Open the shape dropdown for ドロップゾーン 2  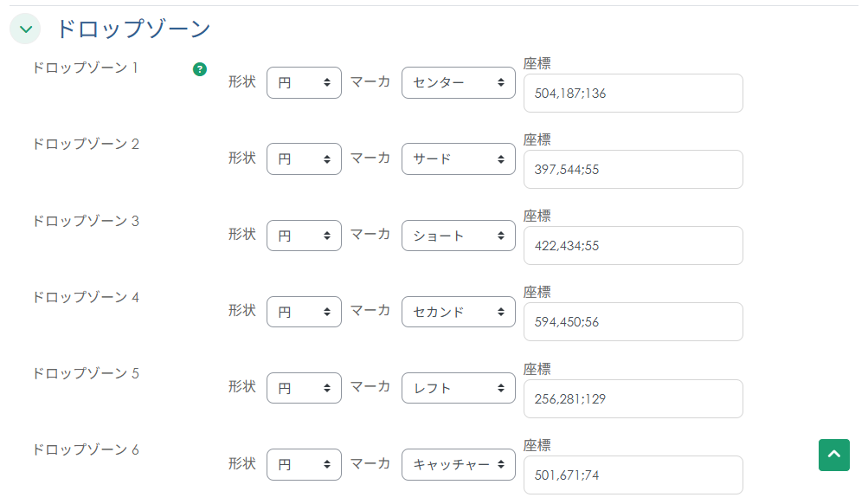pos(304,159)
